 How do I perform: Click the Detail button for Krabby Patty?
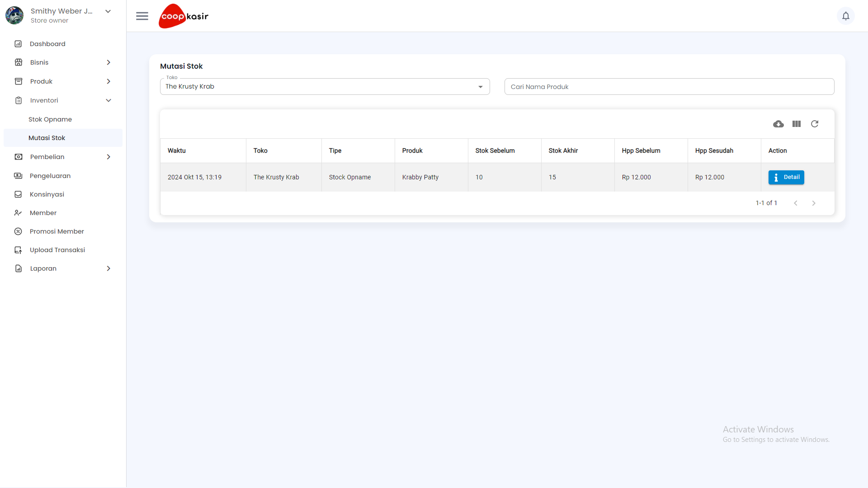point(786,177)
